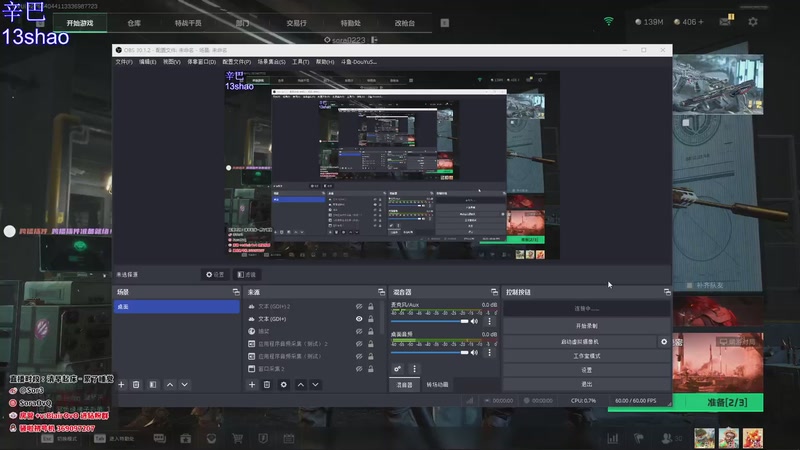
Task: Open the 编辑(E) menu
Action: point(147,62)
